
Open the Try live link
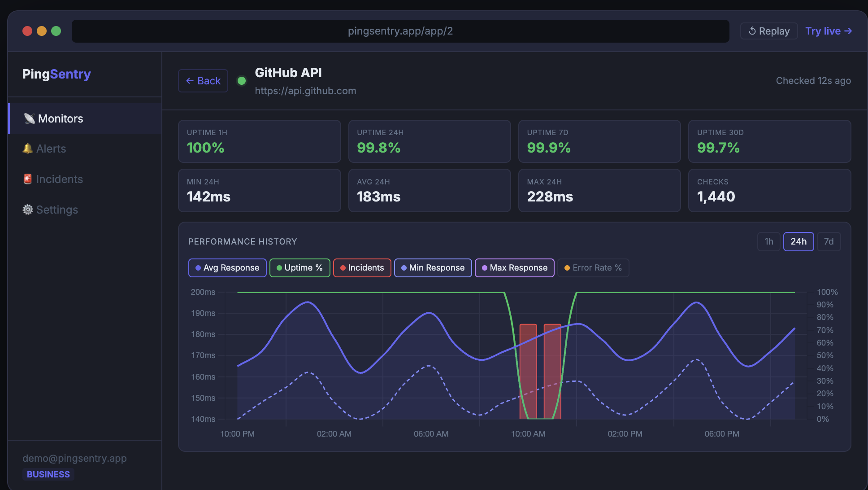828,31
